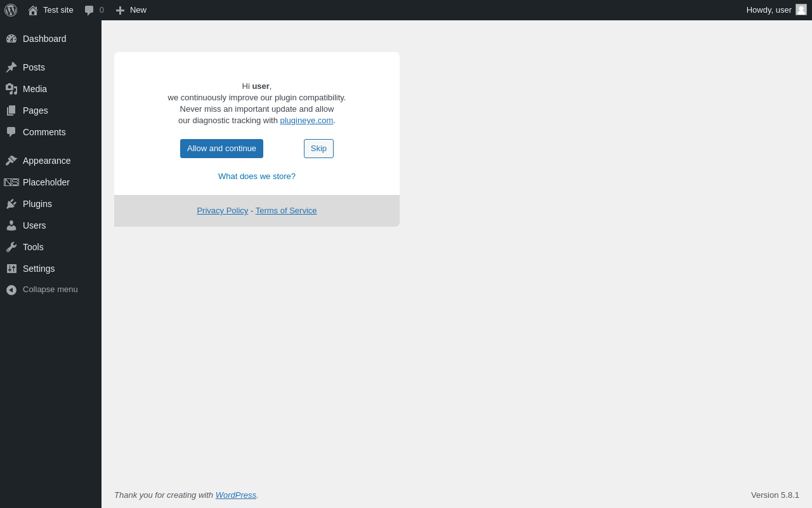
Task: Open the Settings menu label
Action: tap(39, 269)
